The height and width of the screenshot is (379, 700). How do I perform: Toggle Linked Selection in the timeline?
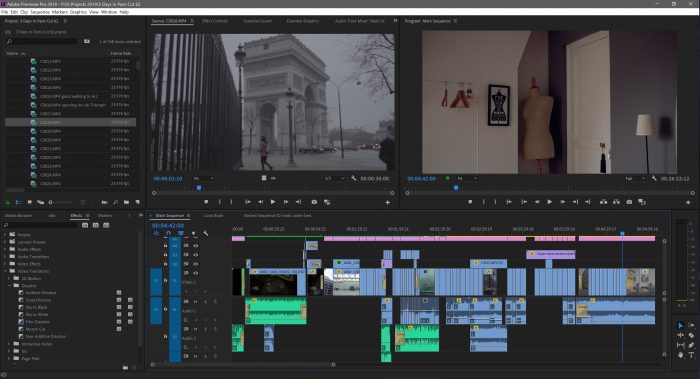pos(181,233)
